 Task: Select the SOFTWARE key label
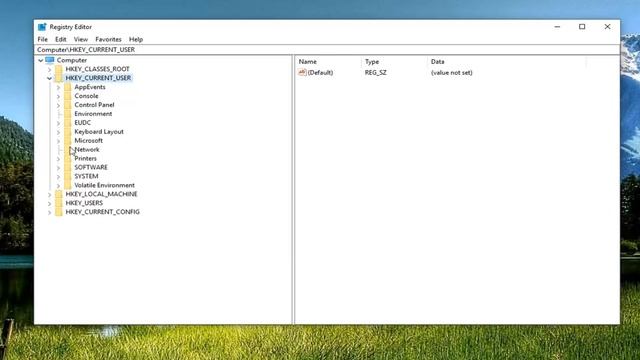(x=91, y=167)
